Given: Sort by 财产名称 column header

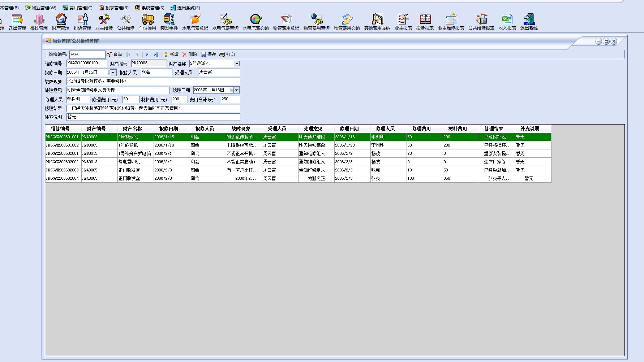Looking at the screenshot, I should coord(136,128).
